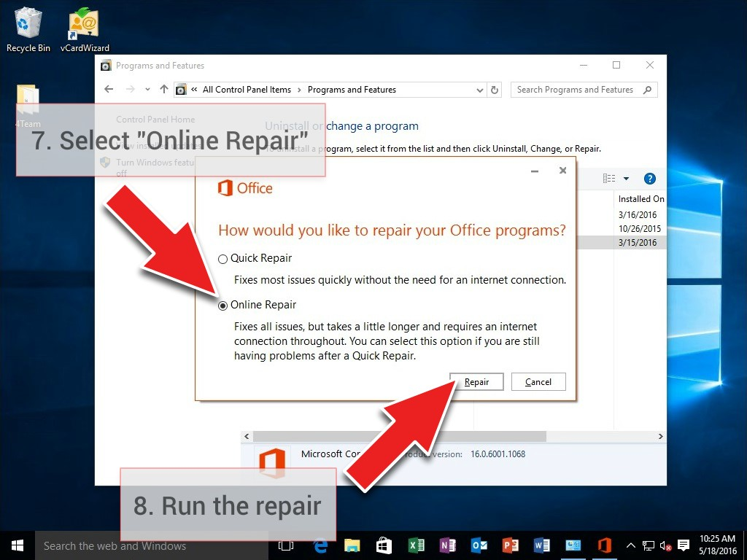Open the vCardWizard desktop shortcut

click(x=85, y=29)
